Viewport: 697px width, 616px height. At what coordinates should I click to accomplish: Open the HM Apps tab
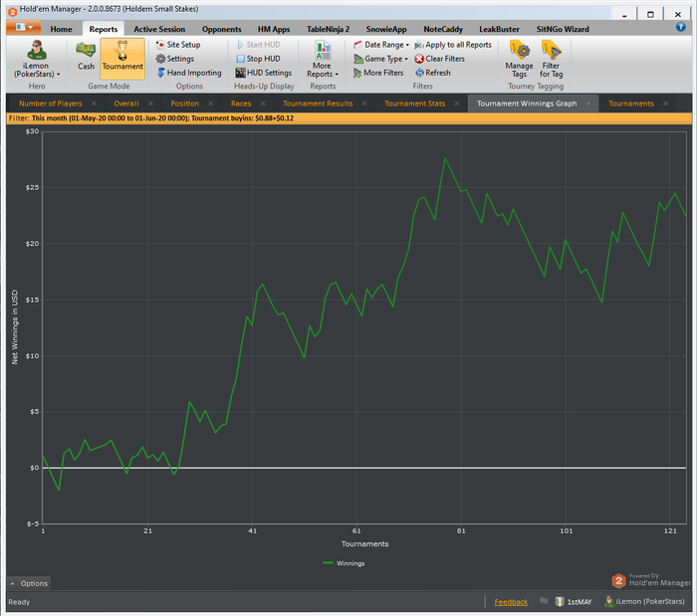click(274, 29)
